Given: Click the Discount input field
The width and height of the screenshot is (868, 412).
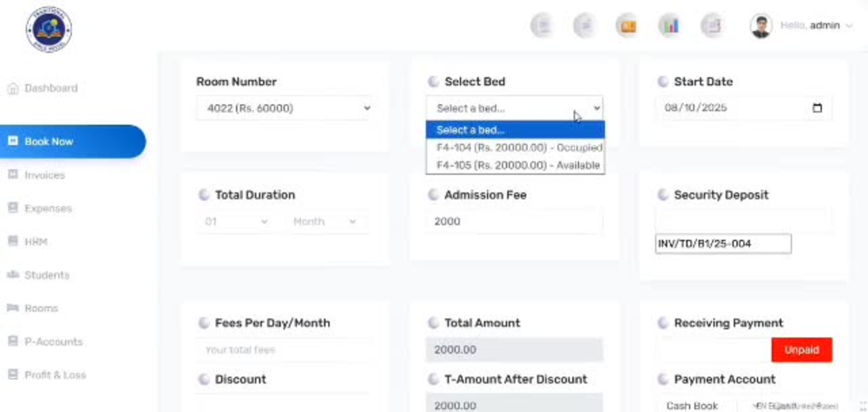Looking at the screenshot, I should (x=284, y=403).
